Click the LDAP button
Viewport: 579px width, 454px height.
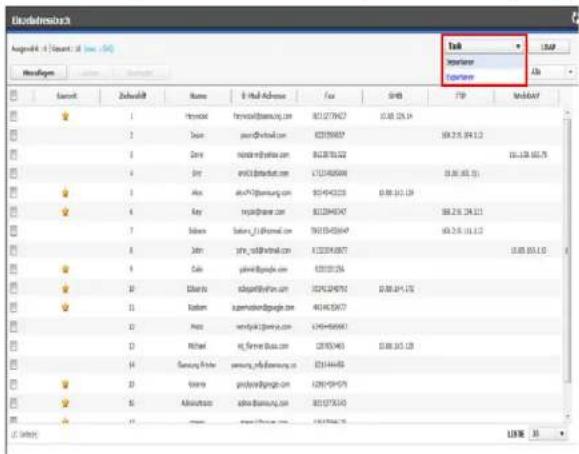[548, 47]
